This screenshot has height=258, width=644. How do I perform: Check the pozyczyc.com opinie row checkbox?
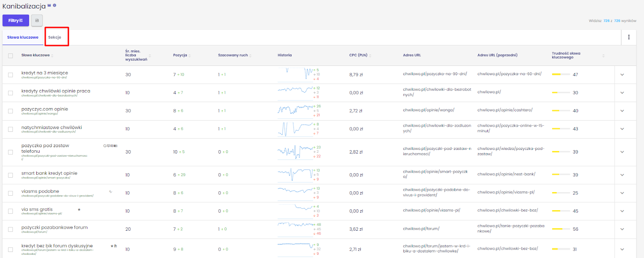pos(10,111)
